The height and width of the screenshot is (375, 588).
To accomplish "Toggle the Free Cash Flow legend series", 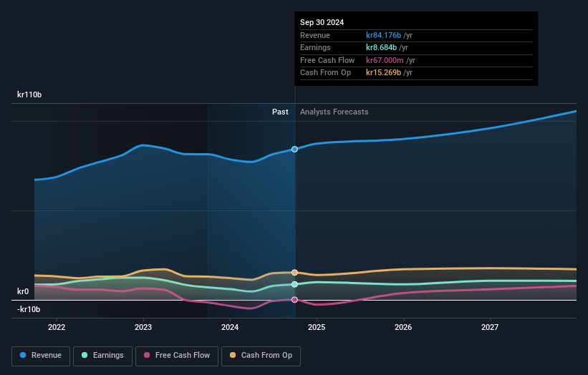I will point(177,356).
